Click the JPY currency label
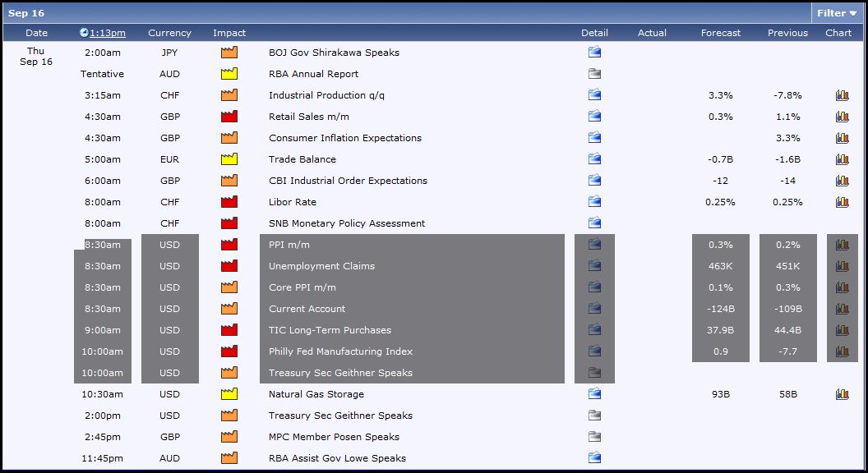The width and height of the screenshot is (868, 473). pos(169,53)
